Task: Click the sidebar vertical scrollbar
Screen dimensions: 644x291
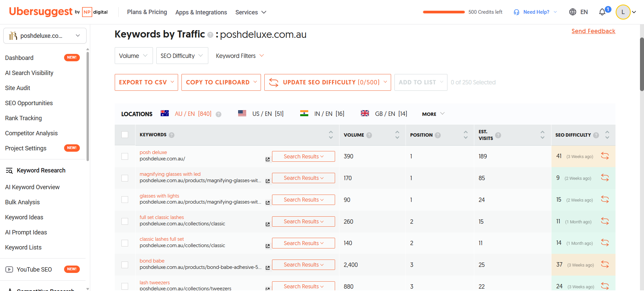Action: coord(88,106)
